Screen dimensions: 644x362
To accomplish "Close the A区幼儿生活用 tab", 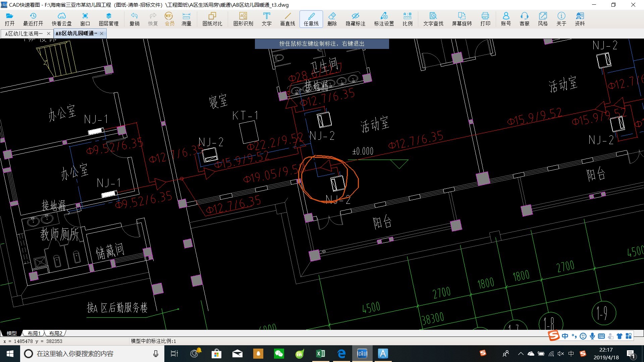I will 49,34.
